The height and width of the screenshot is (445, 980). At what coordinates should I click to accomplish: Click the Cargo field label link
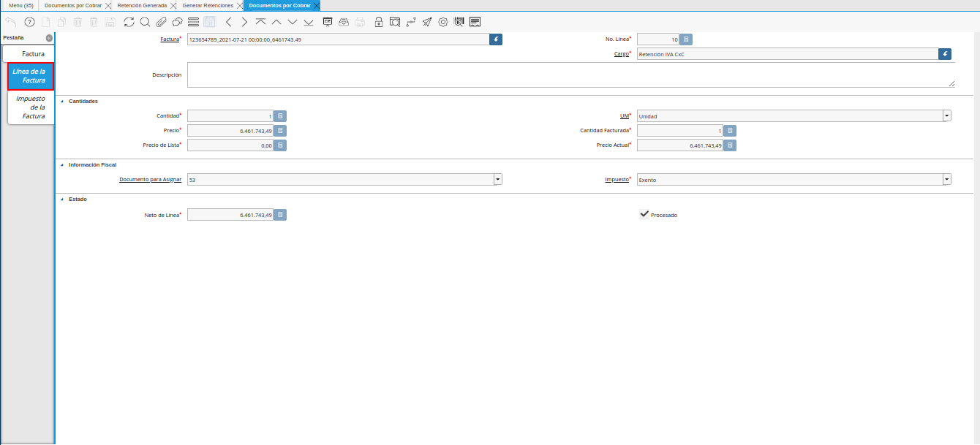point(622,54)
